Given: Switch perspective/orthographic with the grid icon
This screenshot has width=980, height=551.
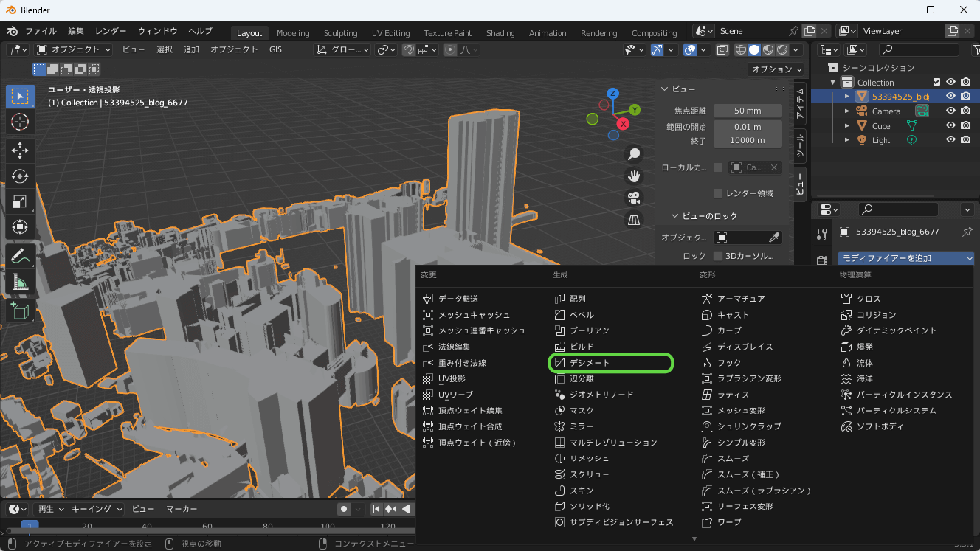Looking at the screenshot, I should pyautogui.click(x=633, y=220).
